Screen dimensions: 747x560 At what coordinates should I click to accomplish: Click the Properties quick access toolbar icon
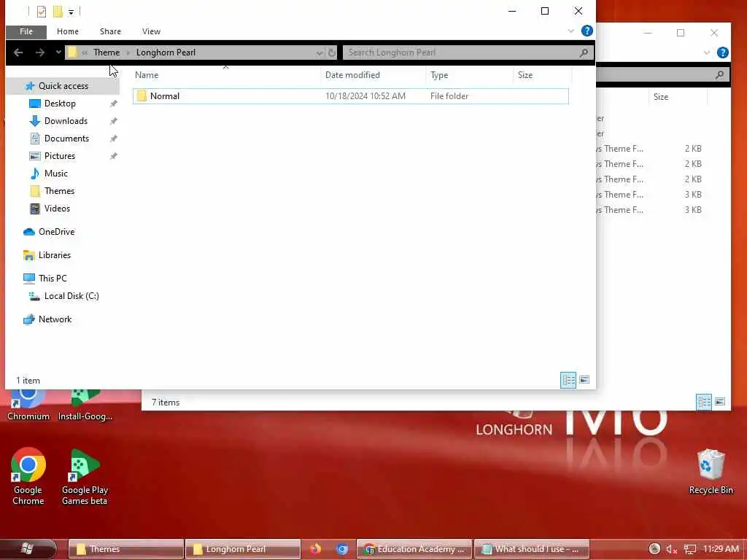[x=42, y=11]
